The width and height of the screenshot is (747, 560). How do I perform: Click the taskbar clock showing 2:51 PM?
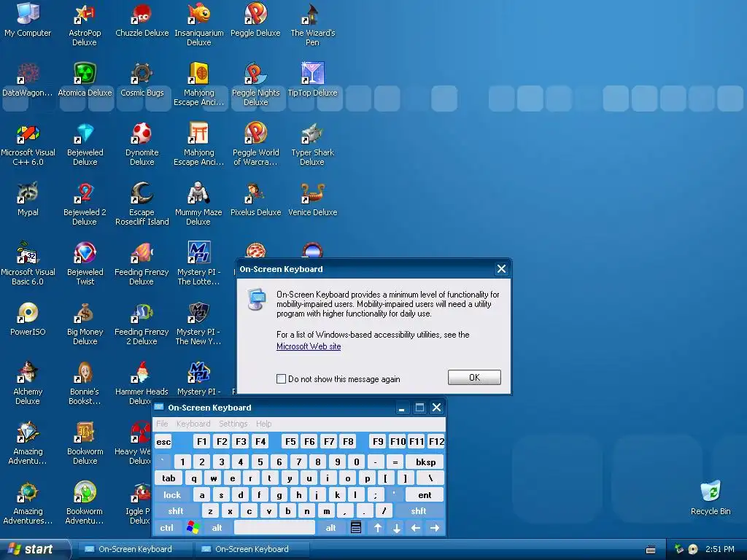(x=719, y=549)
